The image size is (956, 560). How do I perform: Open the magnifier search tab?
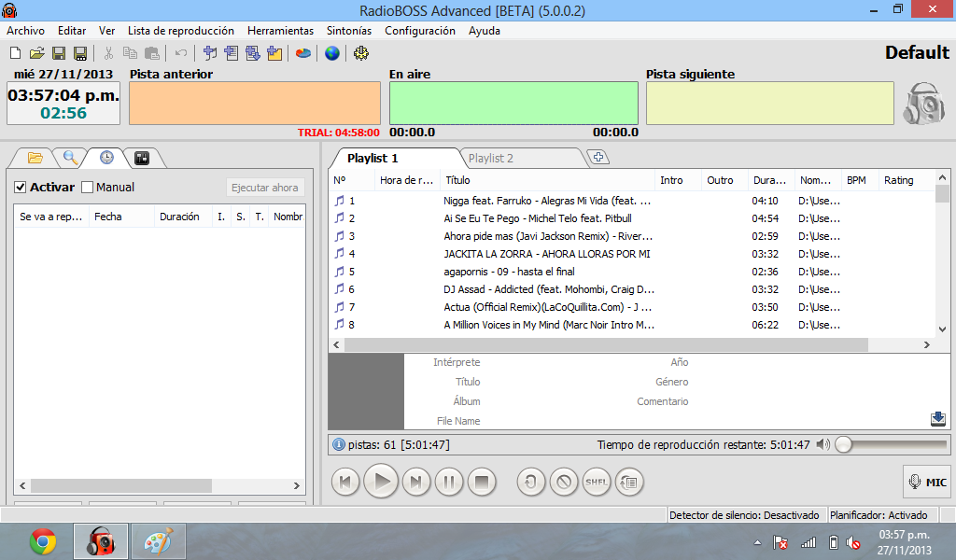click(x=71, y=158)
